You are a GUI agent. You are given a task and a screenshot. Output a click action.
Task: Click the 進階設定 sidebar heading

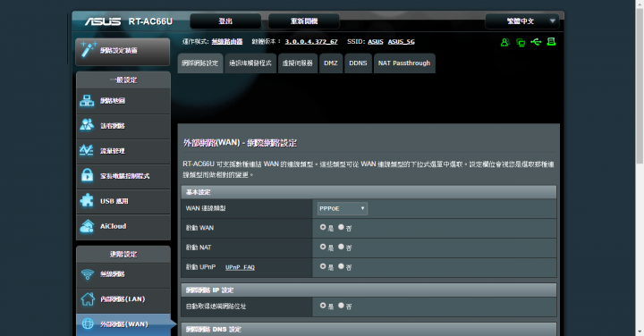(123, 255)
